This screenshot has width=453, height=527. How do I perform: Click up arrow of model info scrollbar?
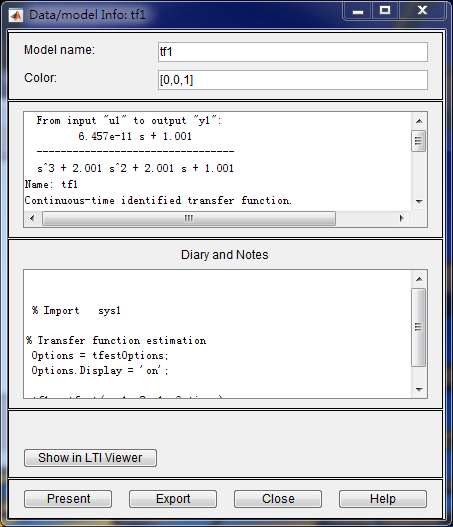click(x=419, y=121)
